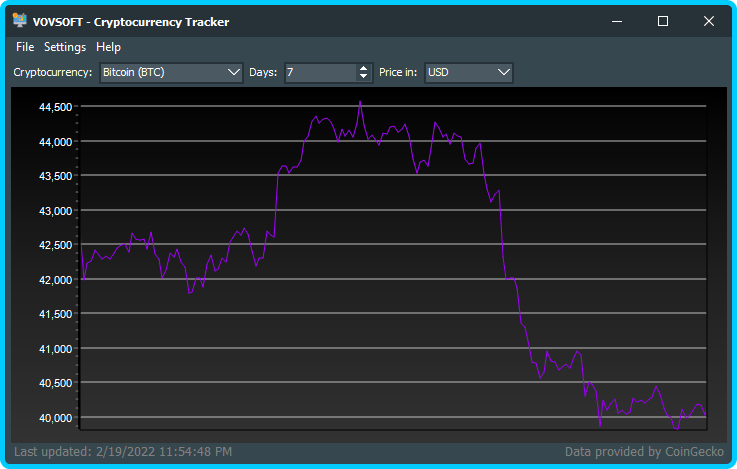The image size is (737, 469).
Task: Click the Cryptocurrency: label
Action: (53, 72)
